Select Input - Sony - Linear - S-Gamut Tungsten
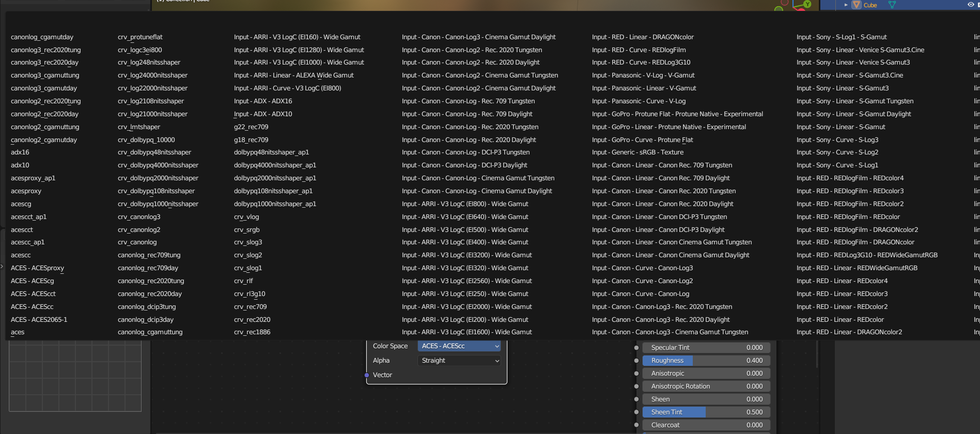 855,101
